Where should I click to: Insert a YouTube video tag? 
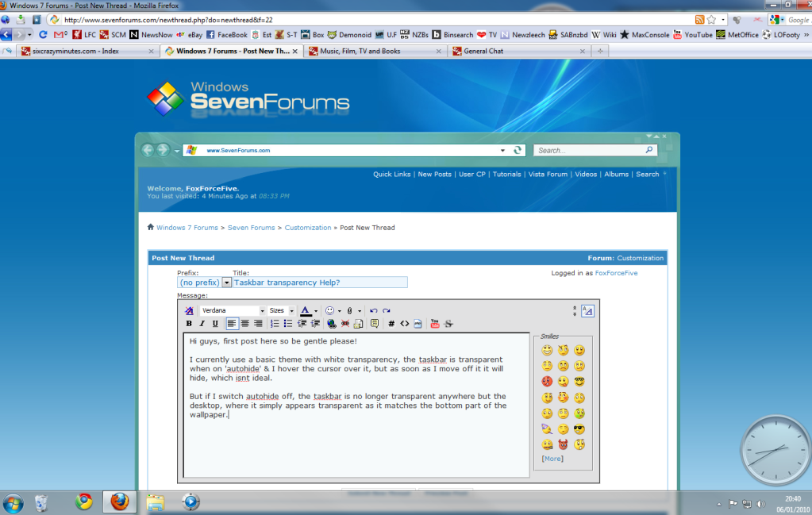tap(434, 324)
